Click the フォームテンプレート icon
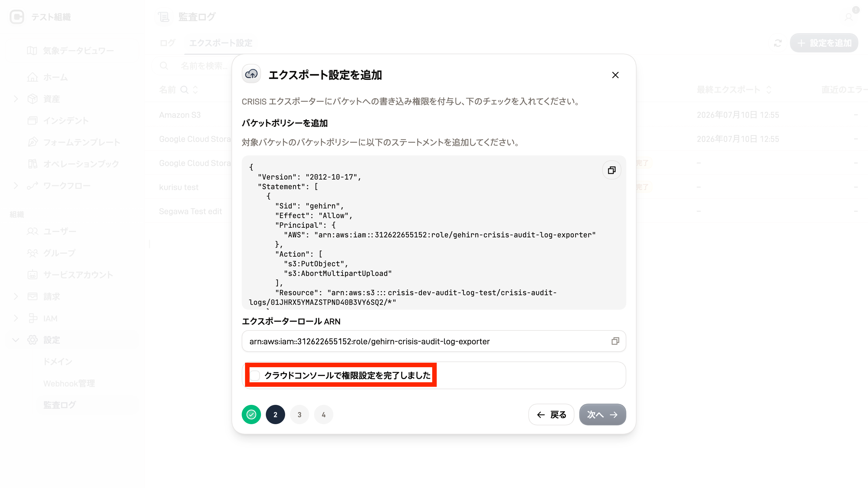The width and height of the screenshot is (868, 488). 32,142
